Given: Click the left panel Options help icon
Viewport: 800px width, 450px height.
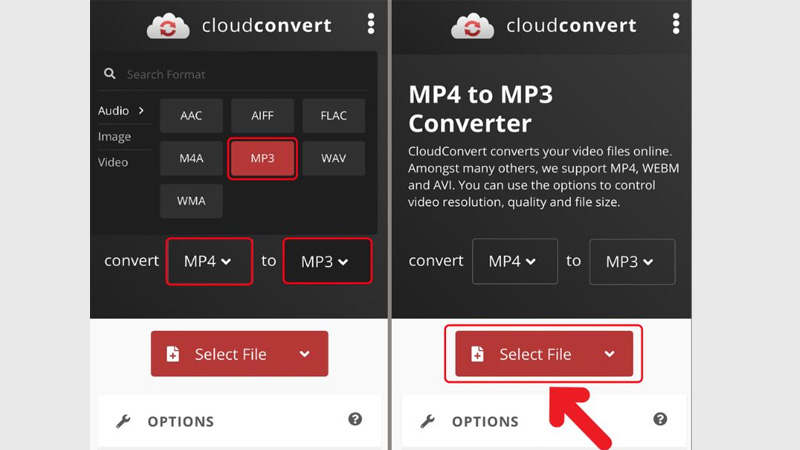Looking at the screenshot, I should tap(355, 420).
